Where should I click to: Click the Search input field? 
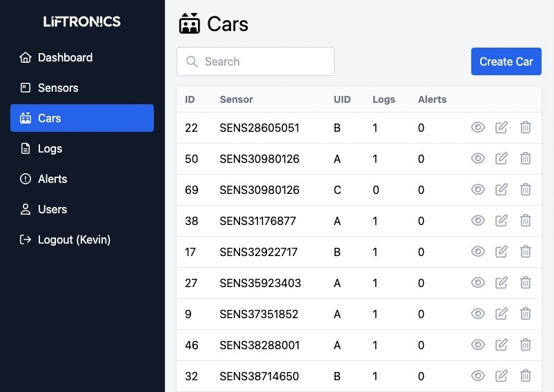pyautogui.click(x=264, y=61)
